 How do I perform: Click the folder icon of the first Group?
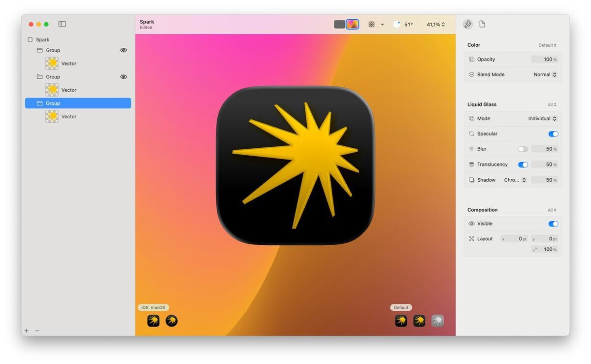(x=40, y=50)
